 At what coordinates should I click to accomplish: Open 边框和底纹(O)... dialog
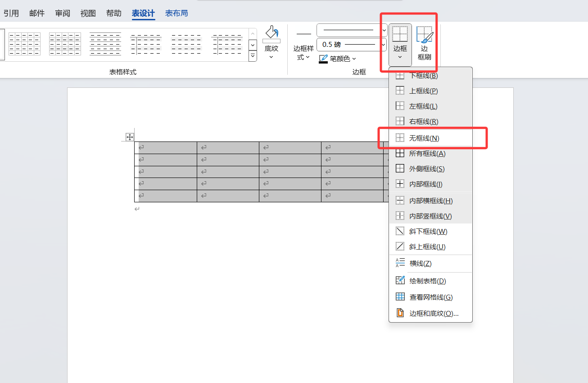coord(430,314)
